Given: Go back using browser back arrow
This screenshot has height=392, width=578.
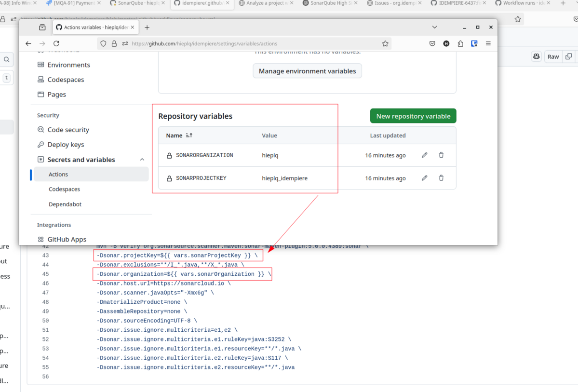Looking at the screenshot, I should (28, 43).
